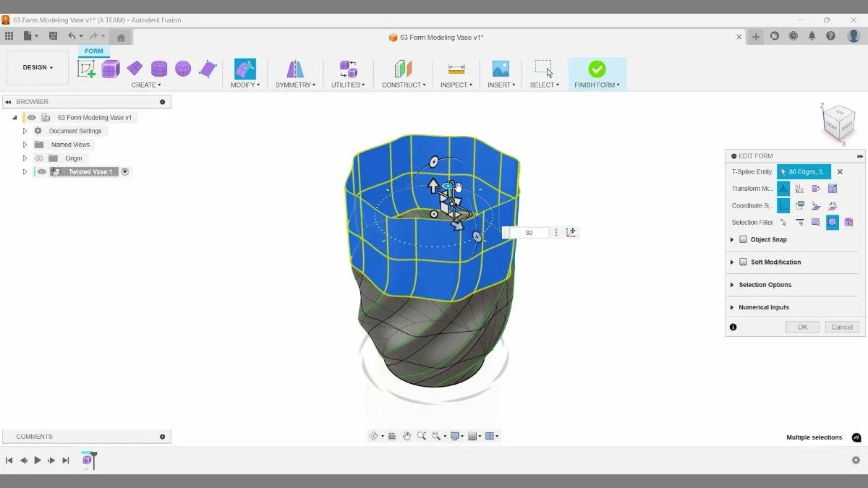
Task: Expand the Selection Options section
Action: [732, 284]
